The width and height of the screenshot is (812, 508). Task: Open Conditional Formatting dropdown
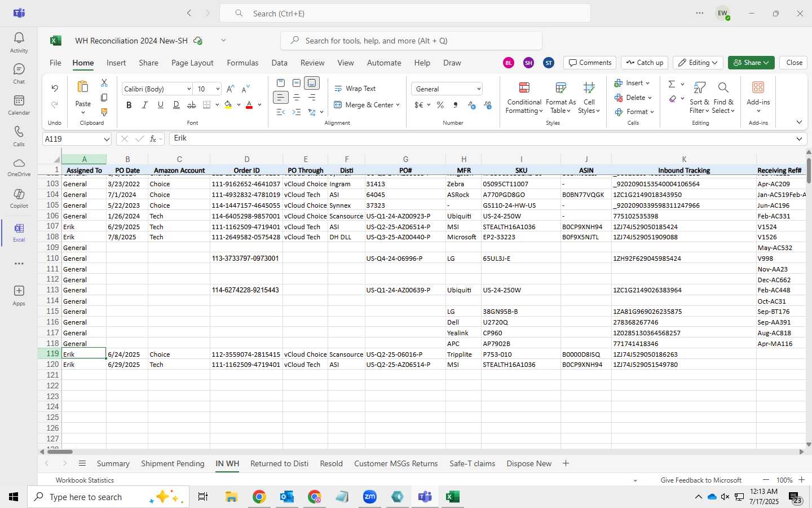tap(524, 97)
